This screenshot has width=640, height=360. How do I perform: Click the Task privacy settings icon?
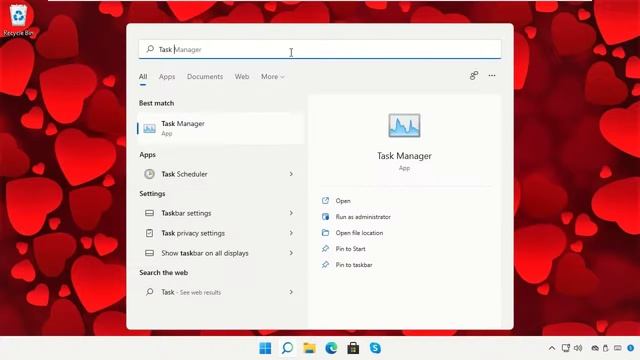(149, 233)
